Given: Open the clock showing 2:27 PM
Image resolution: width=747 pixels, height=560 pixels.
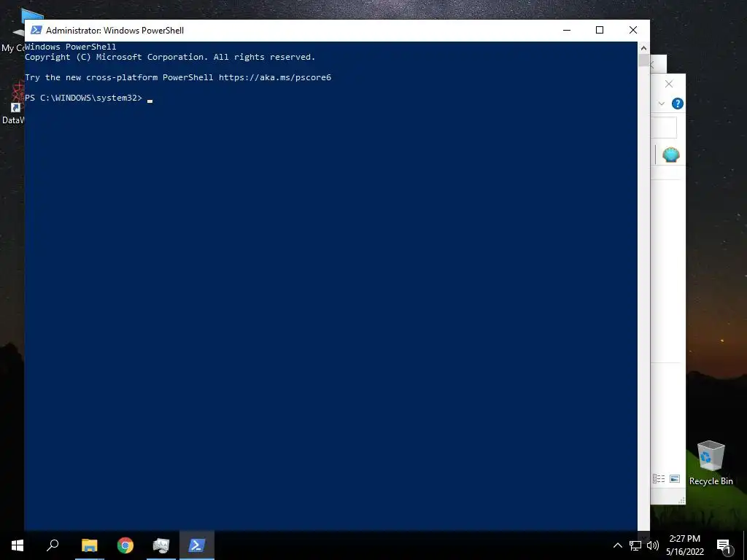Looking at the screenshot, I should tap(684, 545).
